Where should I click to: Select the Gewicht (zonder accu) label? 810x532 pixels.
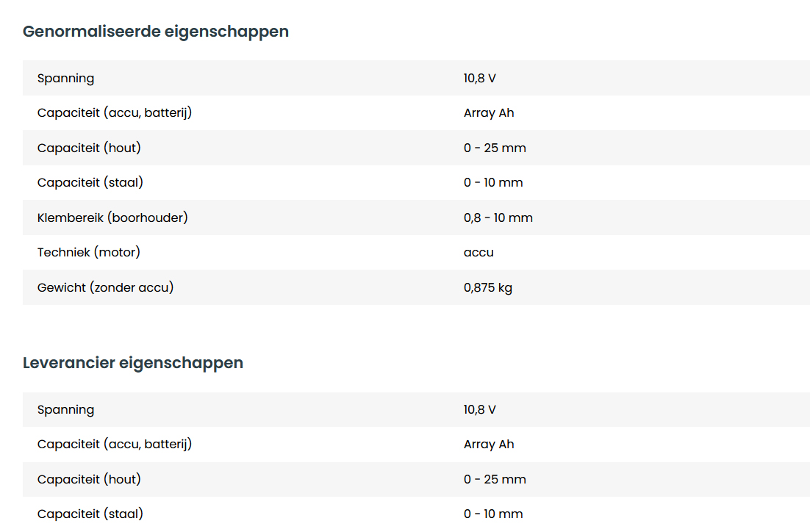(106, 287)
